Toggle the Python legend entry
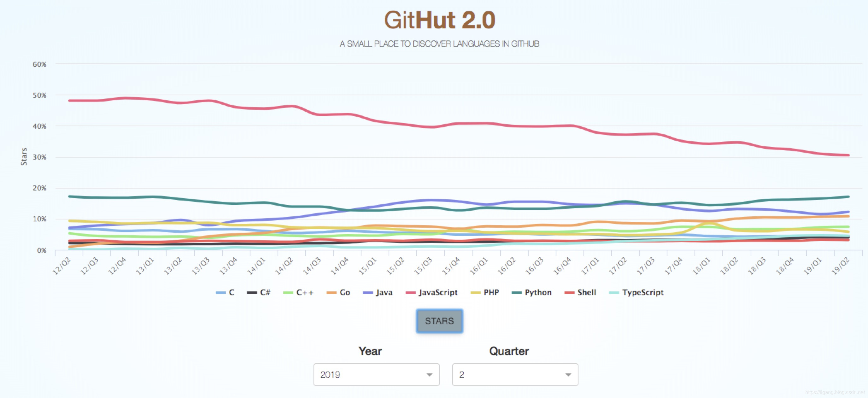Image resolution: width=868 pixels, height=398 pixels. click(x=532, y=293)
